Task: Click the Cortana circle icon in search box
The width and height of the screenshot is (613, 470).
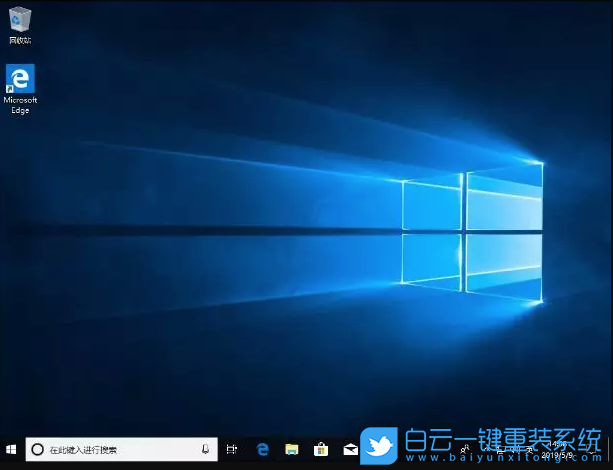Action: (x=37, y=450)
